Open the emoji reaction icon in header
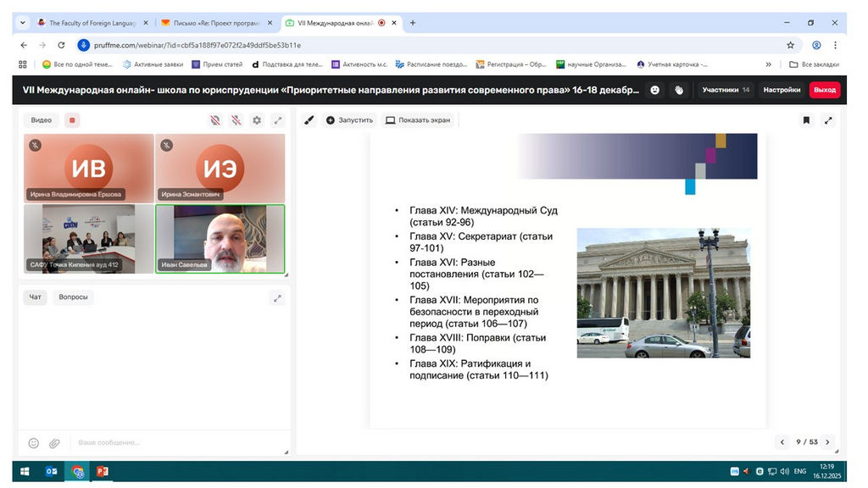The width and height of the screenshot is (868, 488). 654,90
